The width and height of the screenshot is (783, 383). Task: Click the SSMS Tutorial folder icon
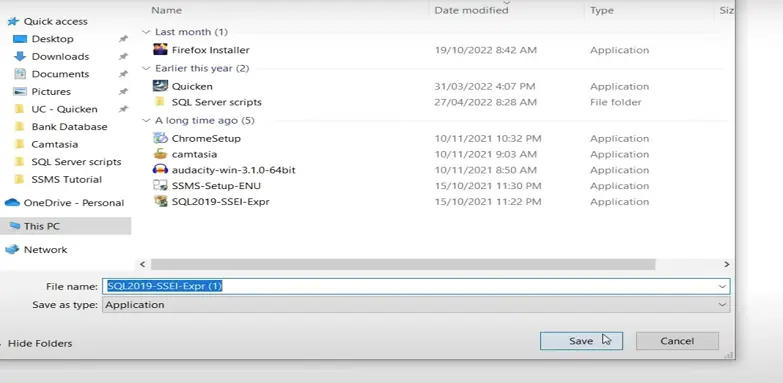click(x=19, y=179)
